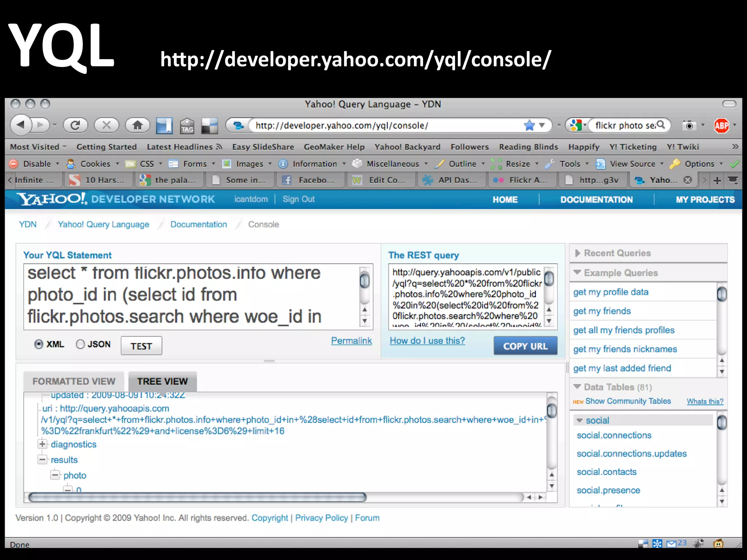Open the Adblock Plus ABP icon
747x560 pixels.
point(721,126)
